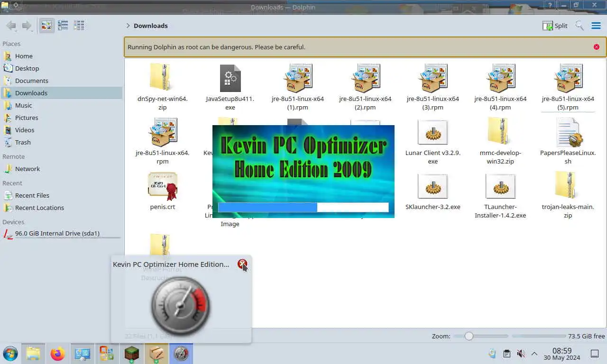Click the speedometer preview thumbnail
607x364 pixels.
click(x=181, y=306)
